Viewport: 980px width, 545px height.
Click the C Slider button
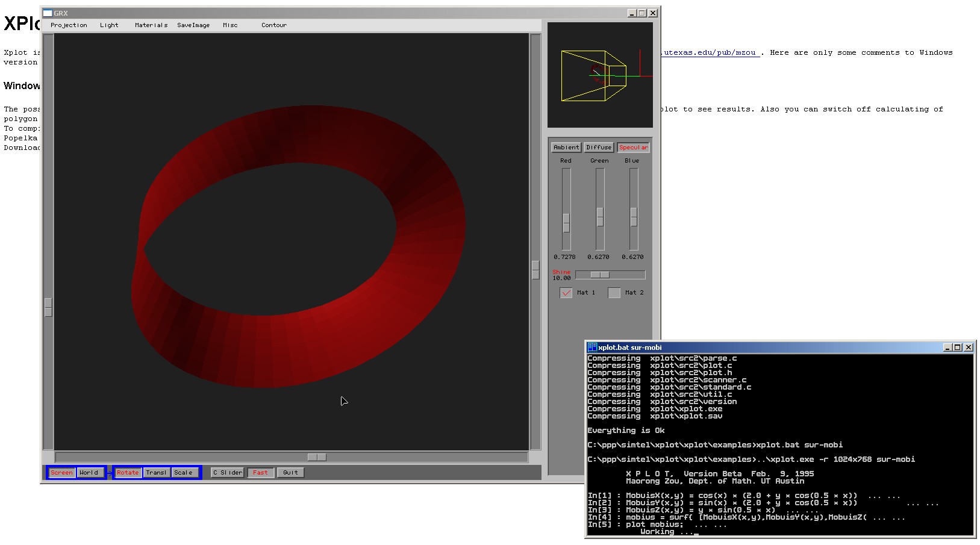click(228, 473)
